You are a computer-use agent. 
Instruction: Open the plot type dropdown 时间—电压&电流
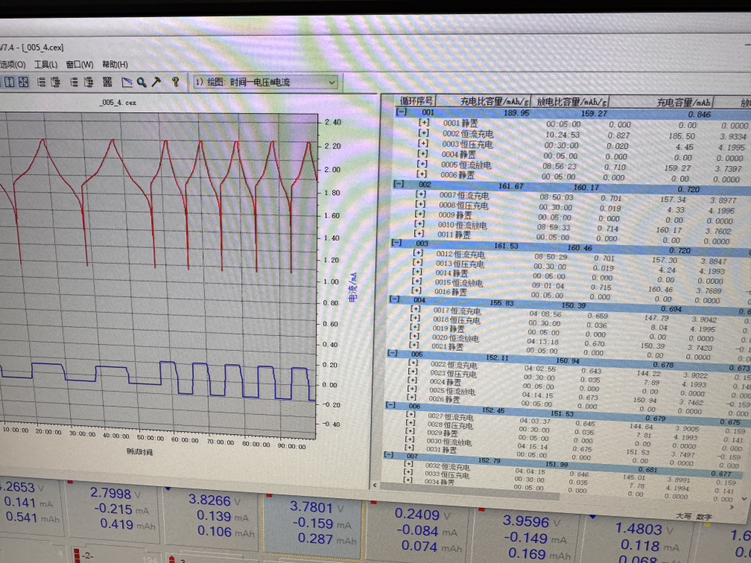click(x=264, y=82)
